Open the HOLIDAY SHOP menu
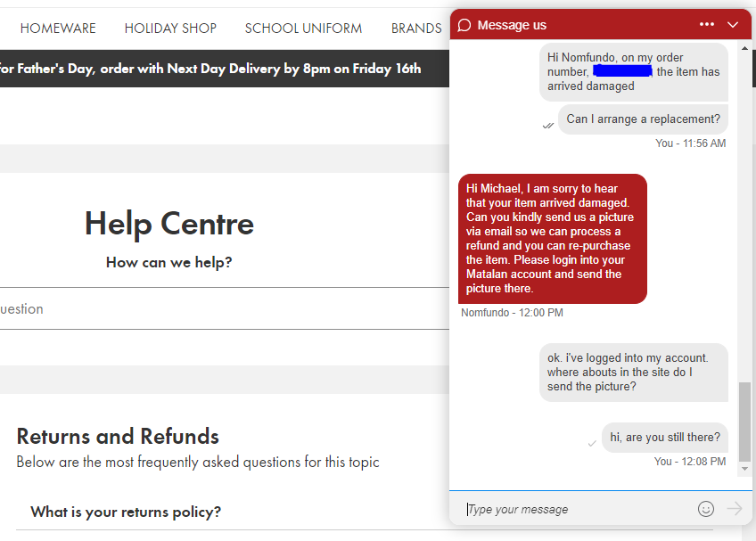This screenshot has height=541, width=756. click(170, 29)
